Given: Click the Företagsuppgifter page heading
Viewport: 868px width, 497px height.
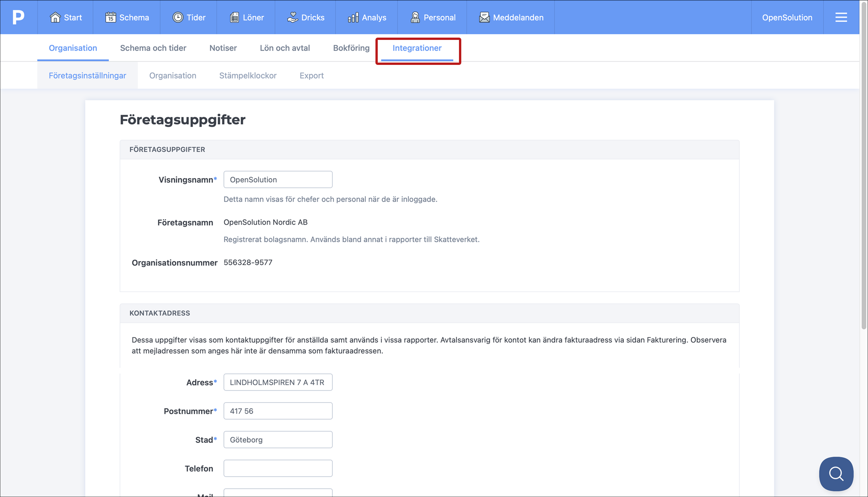Looking at the screenshot, I should point(183,120).
